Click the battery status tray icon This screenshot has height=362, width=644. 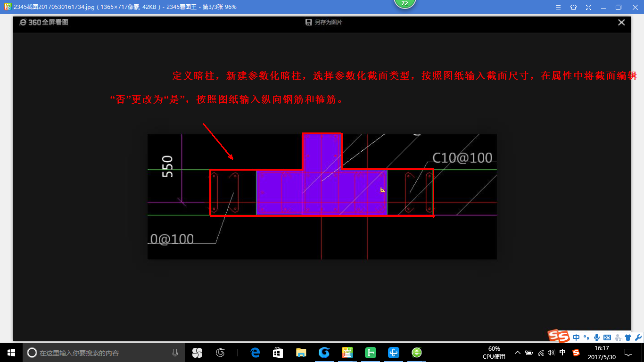(x=529, y=353)
